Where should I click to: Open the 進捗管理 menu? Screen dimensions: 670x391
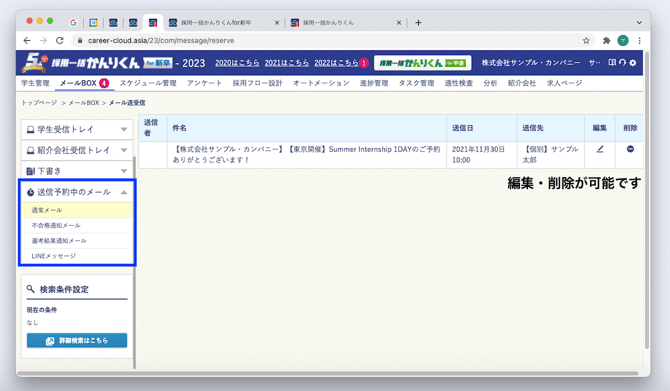pos(374,83)
